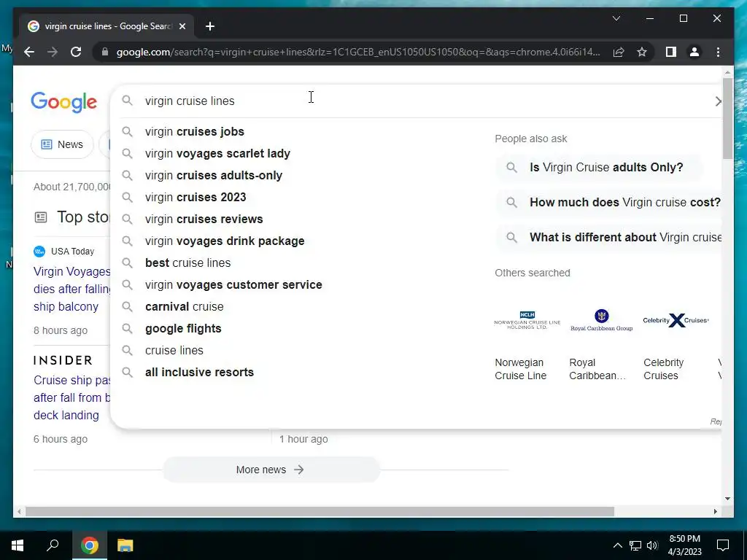747x560 pixels.
Task: Open the Windows Start menu
Action: coord(18,545)
